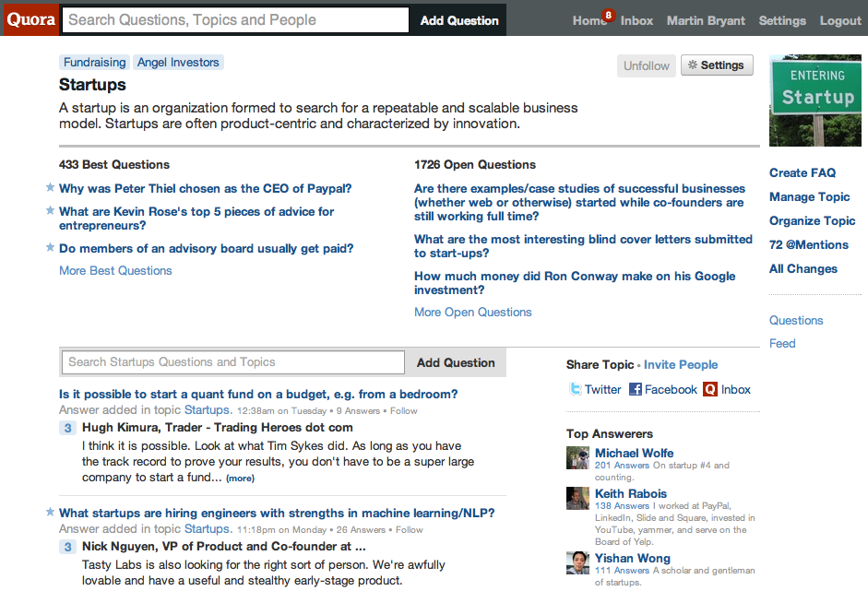The height and width of the screenshot is (591, 868).
Task: Open the co-founders working full time question
Action: click(579, 203)
